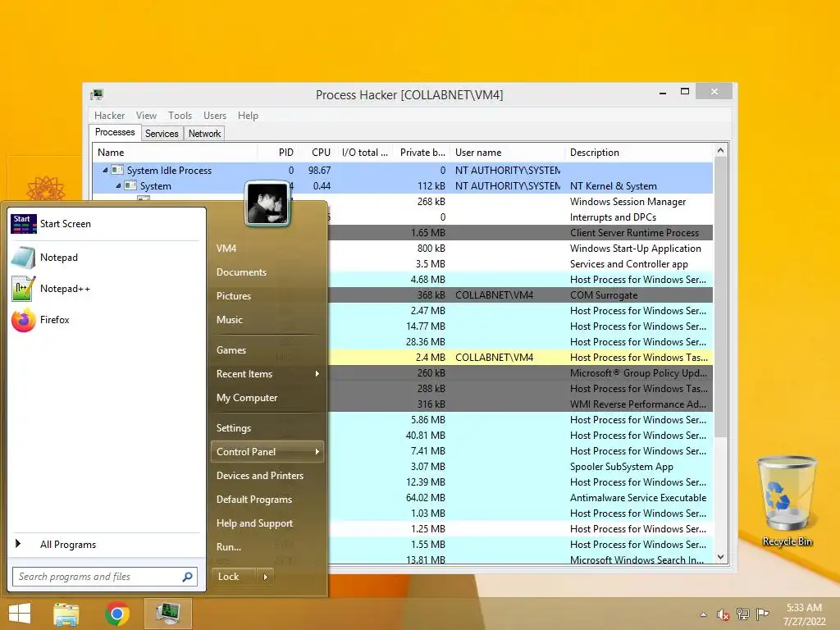Click scrollbar up arrow in process list
The image size is (840, 630).
tap(720, 151)
